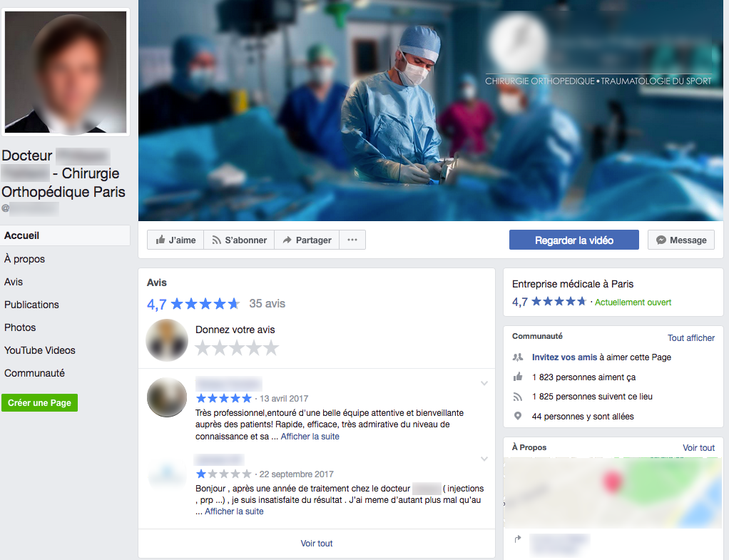Click Regarder la vidéo button
729x560 pixels.
point(574,240)
